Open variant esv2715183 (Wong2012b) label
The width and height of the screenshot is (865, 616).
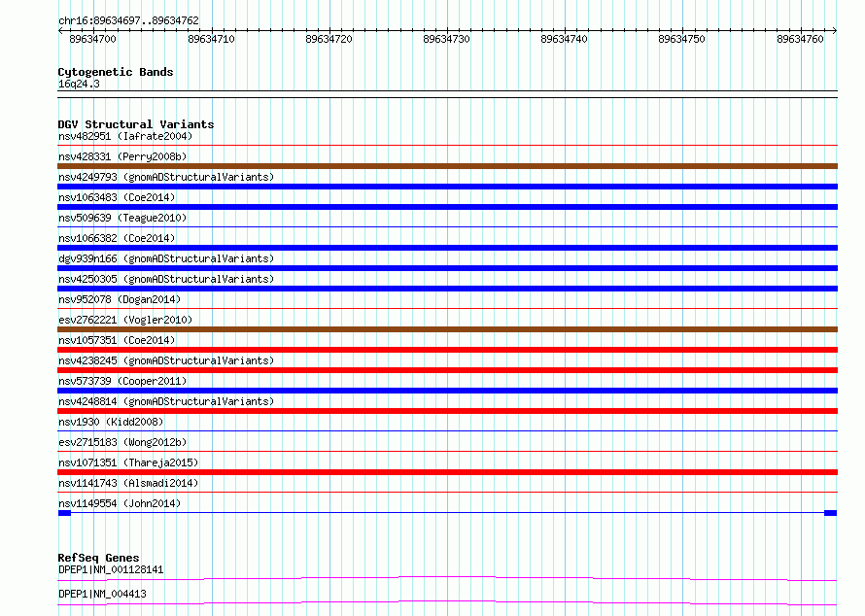click(x=122, y=442)
